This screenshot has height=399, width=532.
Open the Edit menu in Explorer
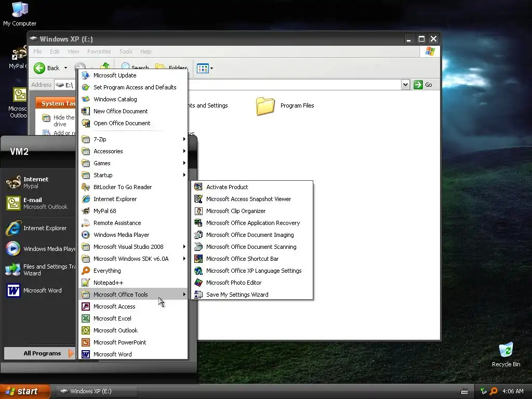55,51
